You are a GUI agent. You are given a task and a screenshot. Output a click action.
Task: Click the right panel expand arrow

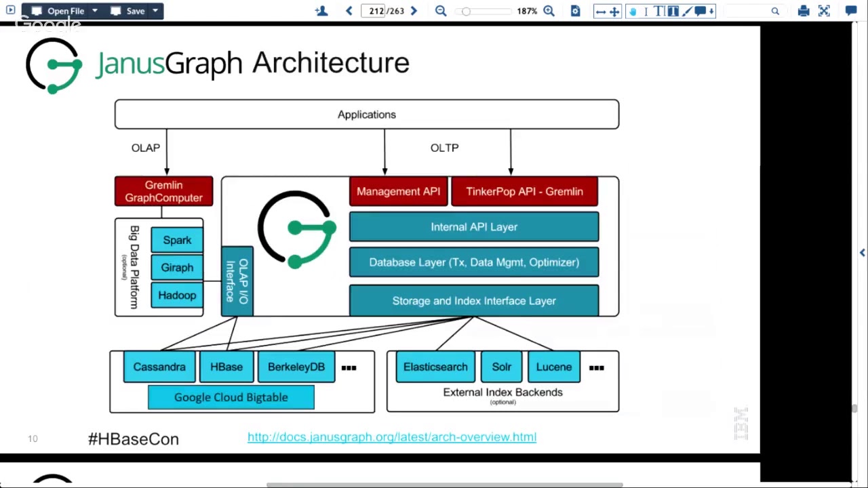[x=862, y=253]
